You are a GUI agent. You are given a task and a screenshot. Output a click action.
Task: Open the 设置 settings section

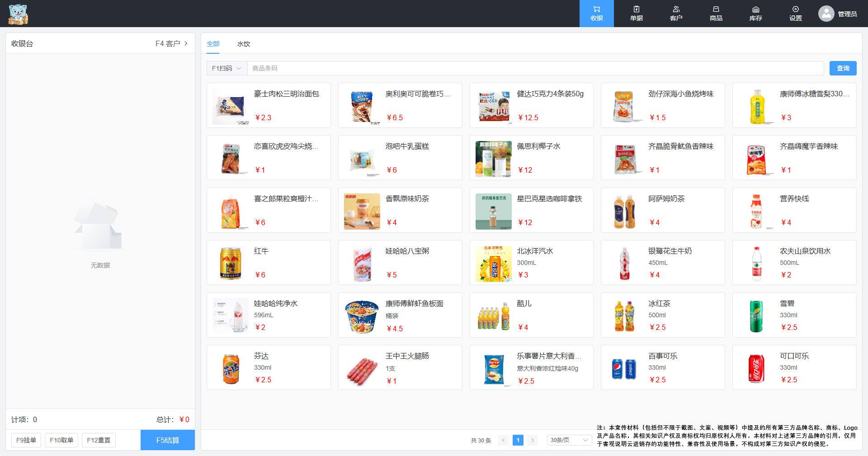(x=795, y=14)
